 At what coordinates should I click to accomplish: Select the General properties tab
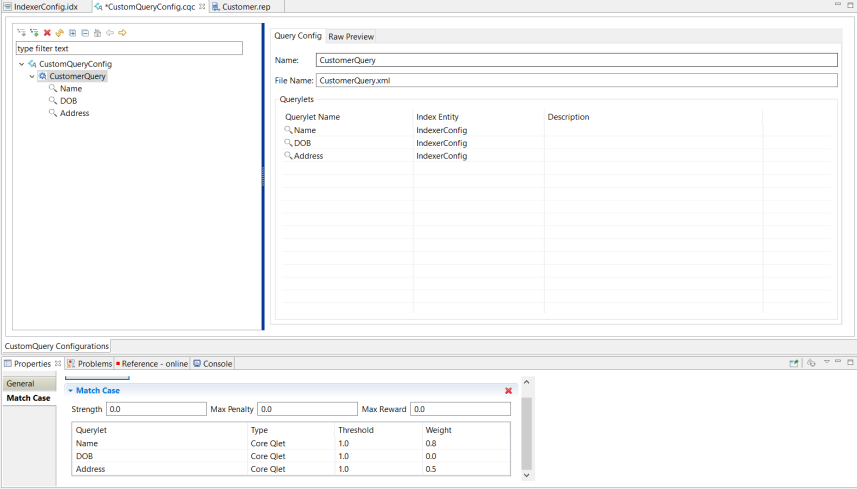[x=20, y=383]
